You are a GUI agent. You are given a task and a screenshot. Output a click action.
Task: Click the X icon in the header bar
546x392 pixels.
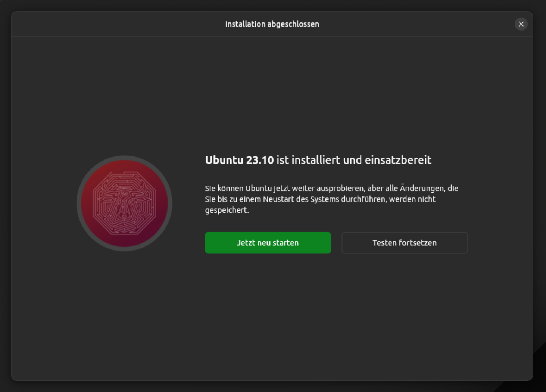[521, 24]
